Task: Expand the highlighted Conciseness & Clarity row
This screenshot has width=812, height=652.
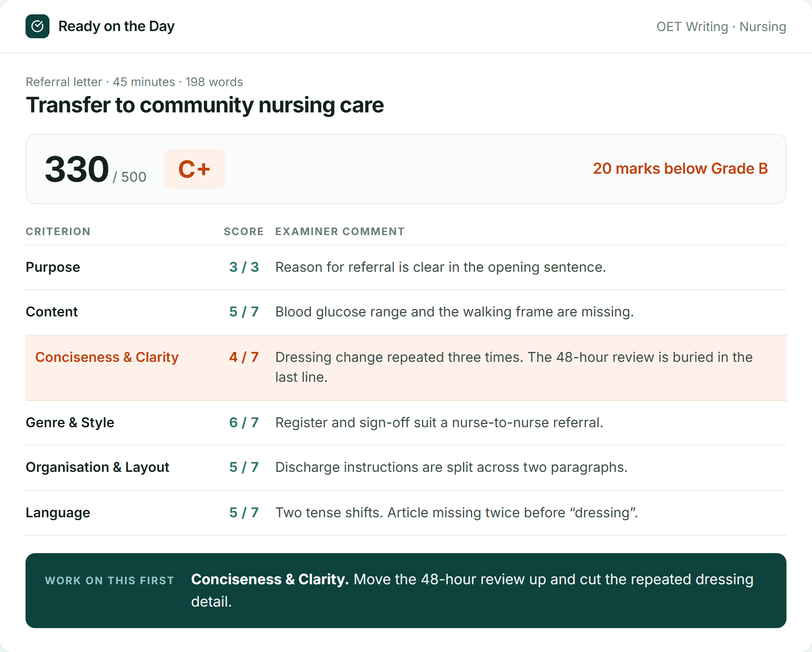Action: point(406,367)
